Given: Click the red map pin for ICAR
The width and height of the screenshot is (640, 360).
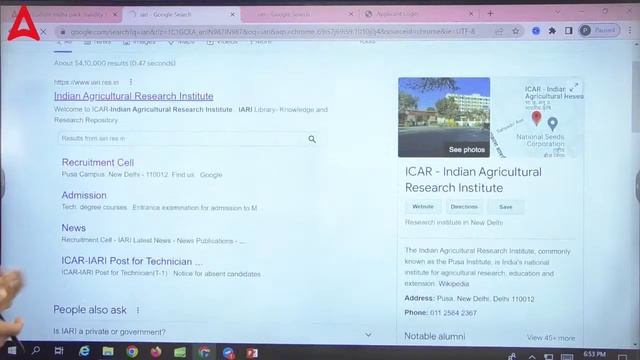Looking at the screenshot, I should (x=537, y=118).
